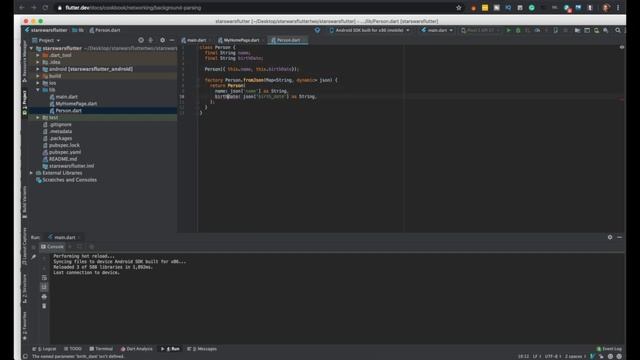
Task: Click the trash icon to clear the console
Action: pyautogui.click(x=44, y=306)
